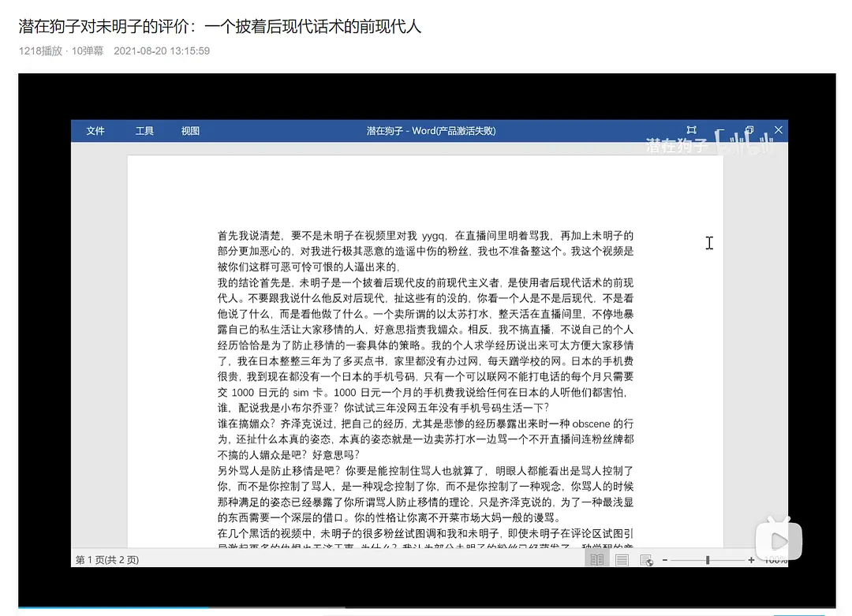Click the 第1页(共2页) page indicator

coord(107,560)
